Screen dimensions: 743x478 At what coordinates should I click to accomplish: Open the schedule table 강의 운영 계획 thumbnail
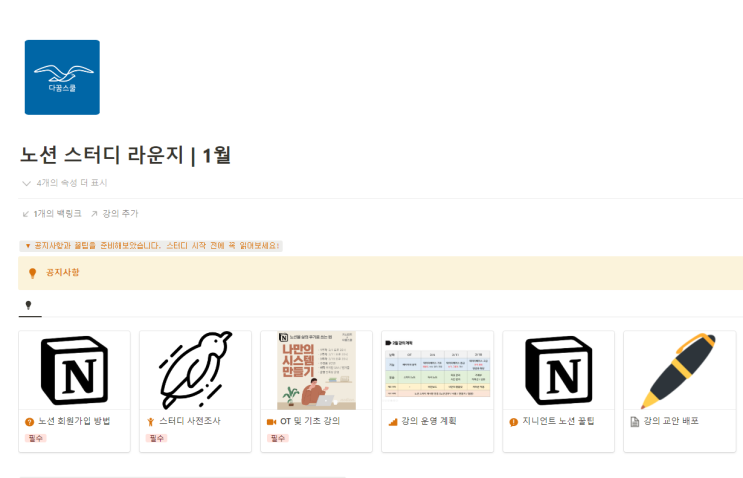[437, 370]
